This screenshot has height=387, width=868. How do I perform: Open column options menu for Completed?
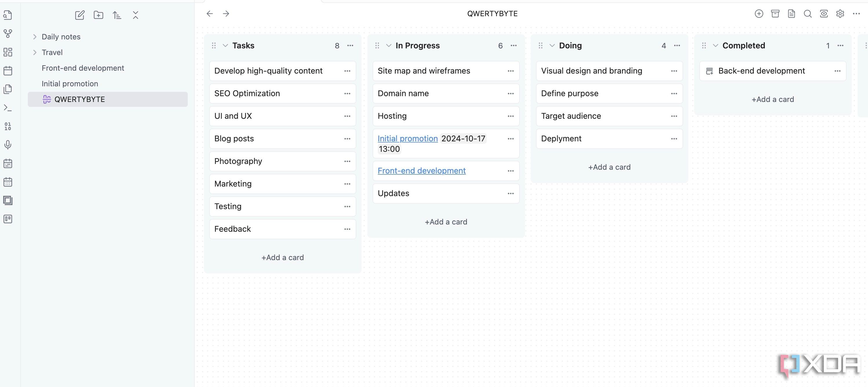[x=840, y=45]
